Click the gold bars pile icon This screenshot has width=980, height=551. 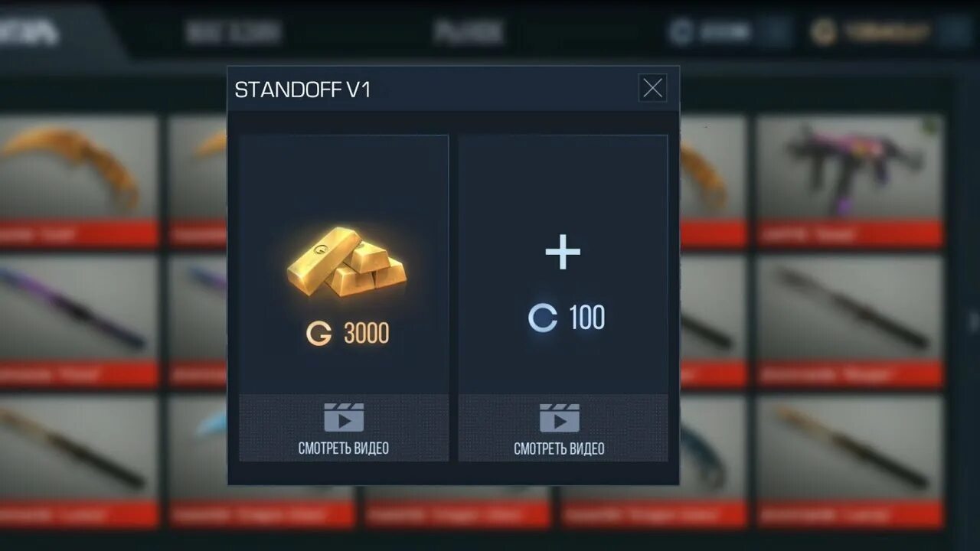point(346,261)
